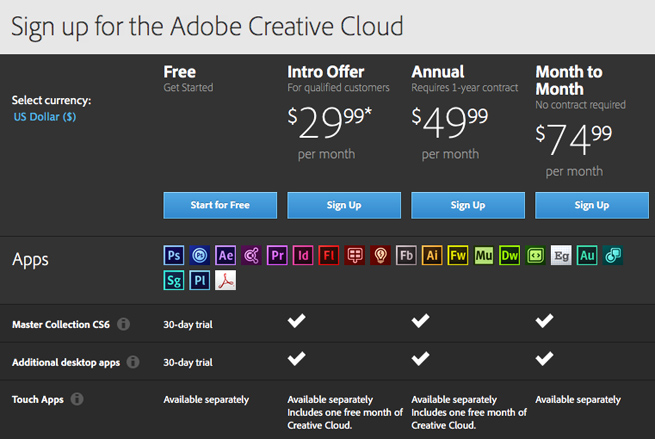Image resolution: width=655 pixels, height=439 pixels.
Task: Click the After Effects (Ae) icon
Action: click(226, 255)
